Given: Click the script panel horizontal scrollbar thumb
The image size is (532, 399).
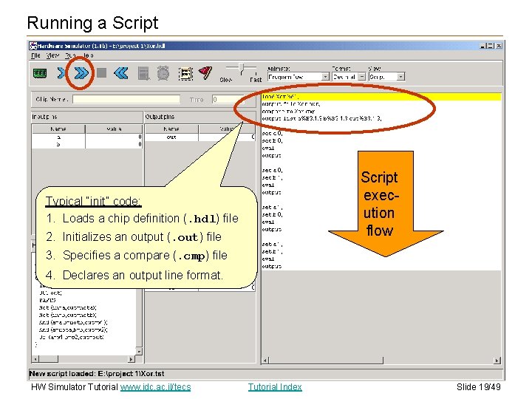Looking at the screenshot, I should tap(326, 361).
